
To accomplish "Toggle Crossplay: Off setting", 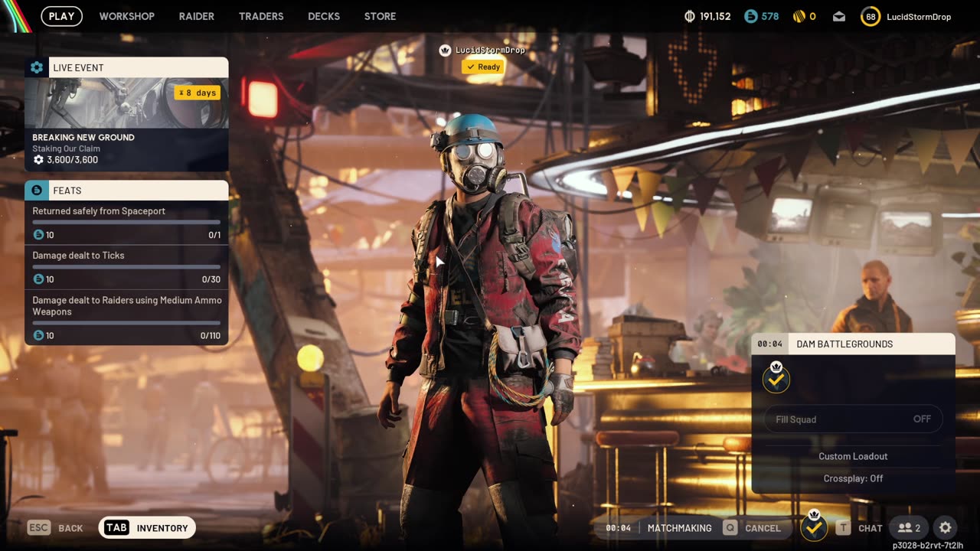I will (x=853, y=478).
